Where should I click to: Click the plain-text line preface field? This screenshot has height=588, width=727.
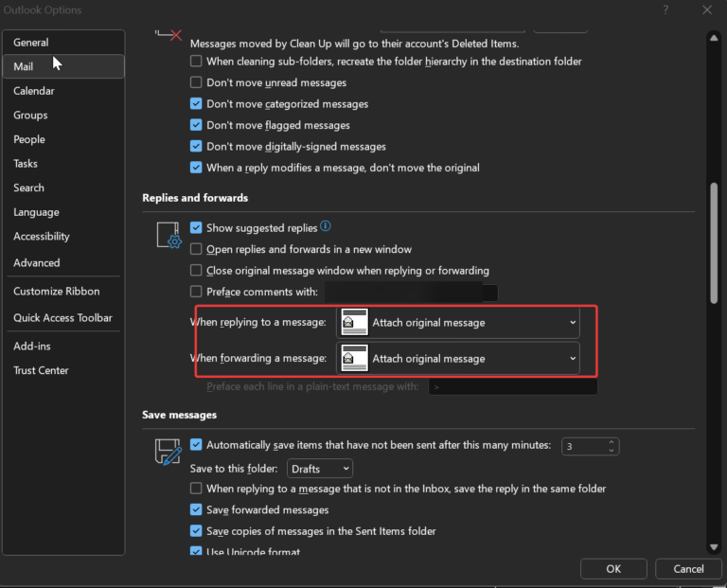513,386
